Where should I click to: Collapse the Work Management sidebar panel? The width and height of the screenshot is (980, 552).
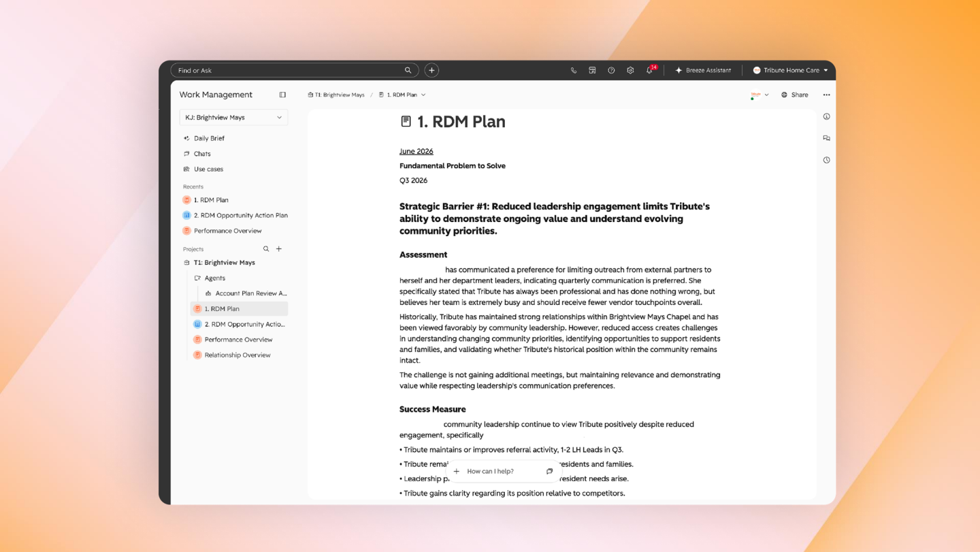pyautogui.click(x=282, y=95)
